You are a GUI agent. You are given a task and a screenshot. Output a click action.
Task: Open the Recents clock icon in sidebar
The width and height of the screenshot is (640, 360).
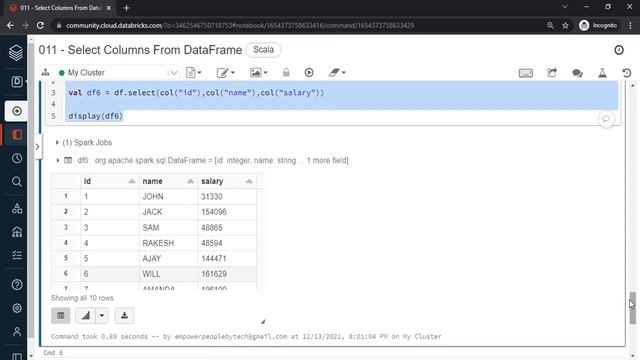pyautogui.click(x=17, y=158)
